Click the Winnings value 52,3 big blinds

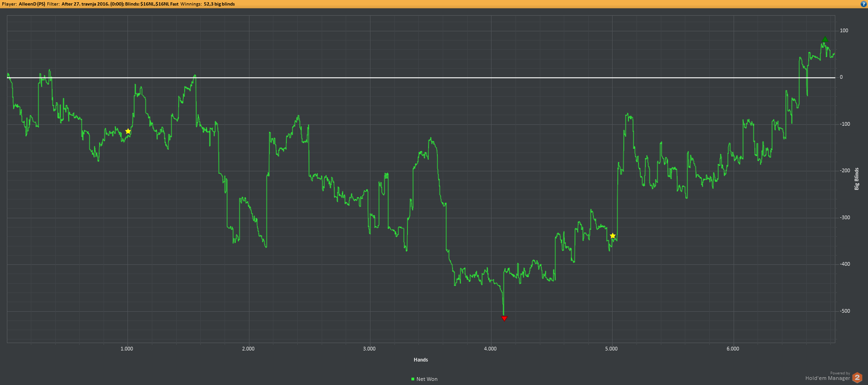click(219, 4)
